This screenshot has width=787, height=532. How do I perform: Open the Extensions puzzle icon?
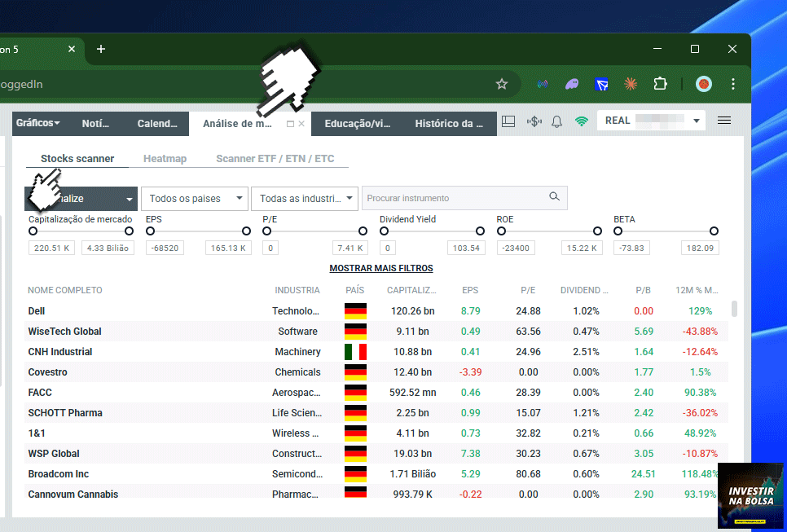[x=660, y=84]
